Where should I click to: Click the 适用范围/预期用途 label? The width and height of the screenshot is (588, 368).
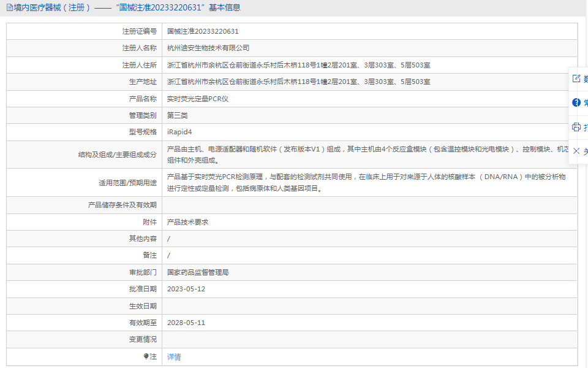[x=127, y=183]
